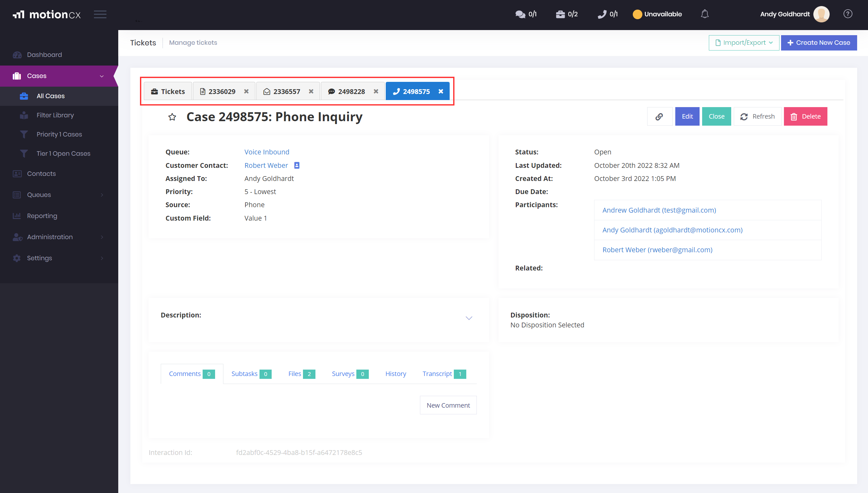Refresh the case details
The height and width of the screenshot is (493, 868).
(x=758, y=116)
